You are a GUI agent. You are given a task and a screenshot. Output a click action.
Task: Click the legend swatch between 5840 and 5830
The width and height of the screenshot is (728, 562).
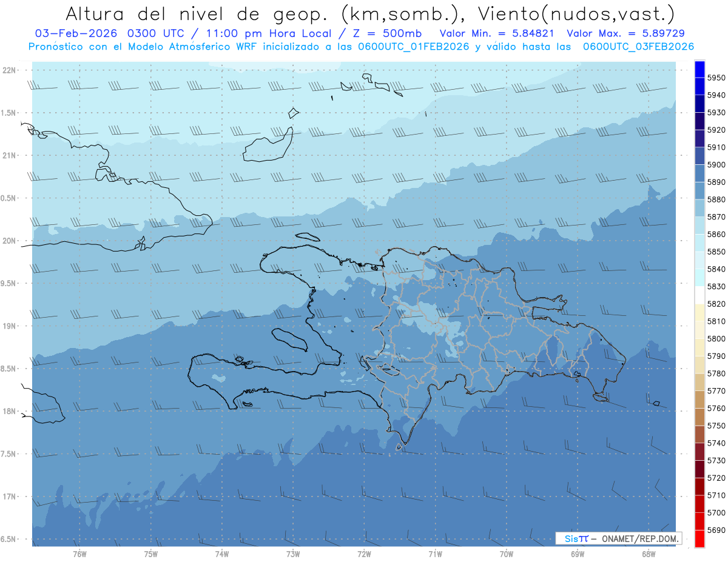[699, 277]
